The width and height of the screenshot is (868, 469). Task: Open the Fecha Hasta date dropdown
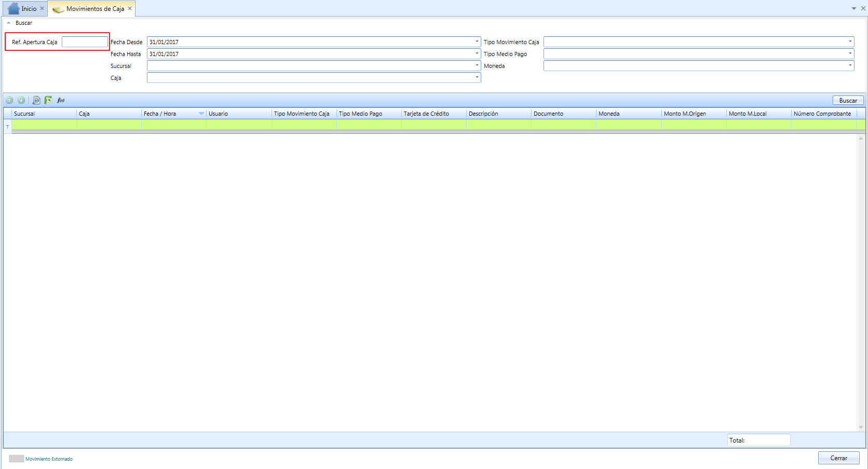click(477, 53)
